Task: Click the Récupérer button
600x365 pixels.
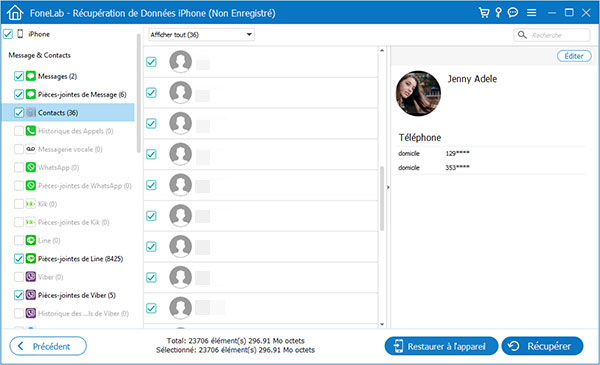Action: [x=542, y=346]
